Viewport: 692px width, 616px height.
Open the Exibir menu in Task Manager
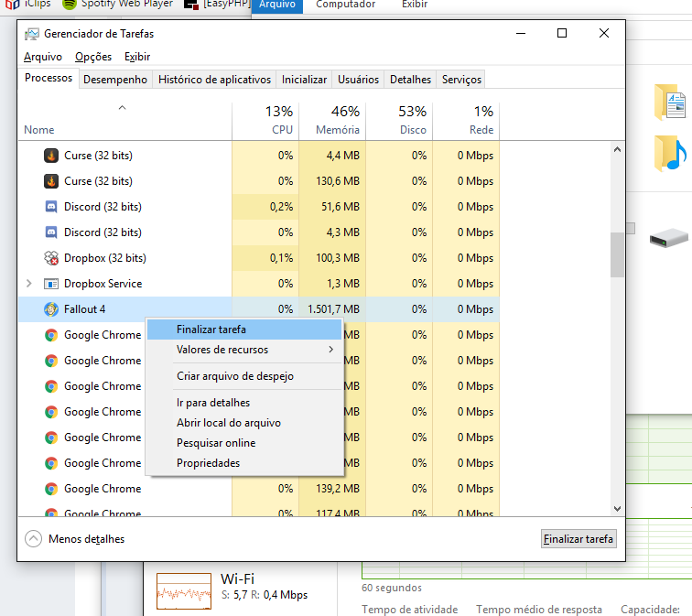[x=137, y=57]
